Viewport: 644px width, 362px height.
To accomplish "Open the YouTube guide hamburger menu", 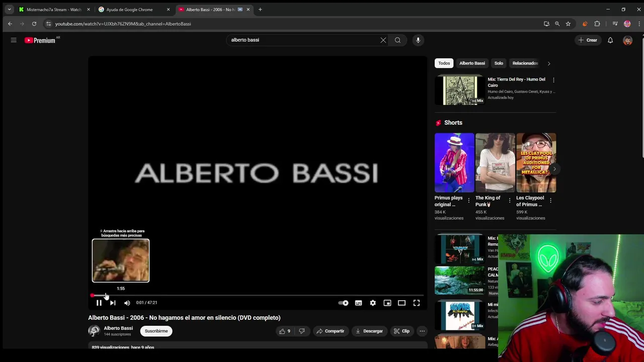I will pyautogui.click(x=14, y=40).
